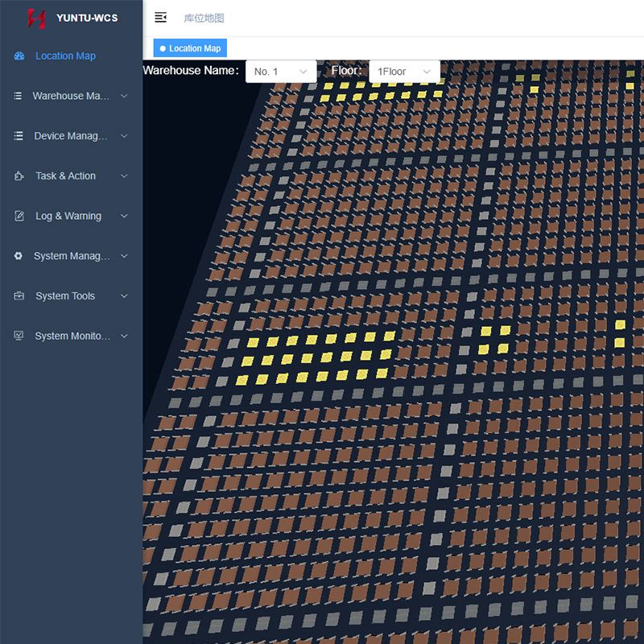
Task: Open Location Map in the sidebar
Action: [65, 56]
